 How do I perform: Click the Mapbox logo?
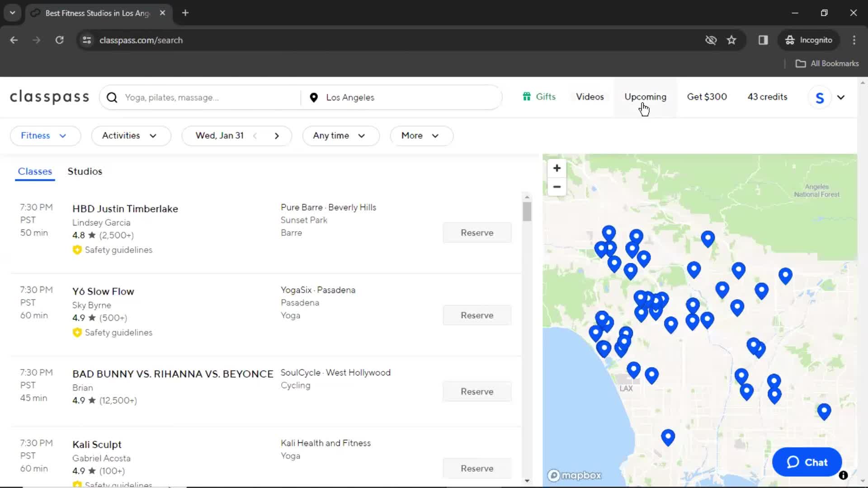[x=575, y=475]
